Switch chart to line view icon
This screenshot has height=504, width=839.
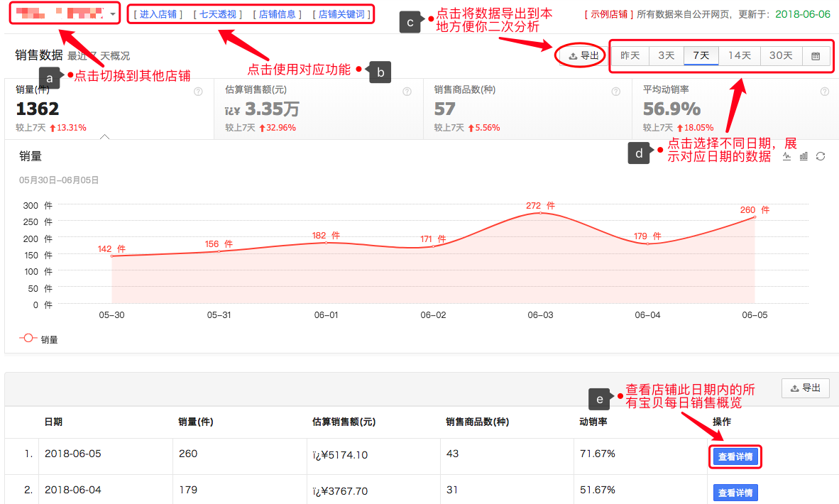[x=786, y=156]
